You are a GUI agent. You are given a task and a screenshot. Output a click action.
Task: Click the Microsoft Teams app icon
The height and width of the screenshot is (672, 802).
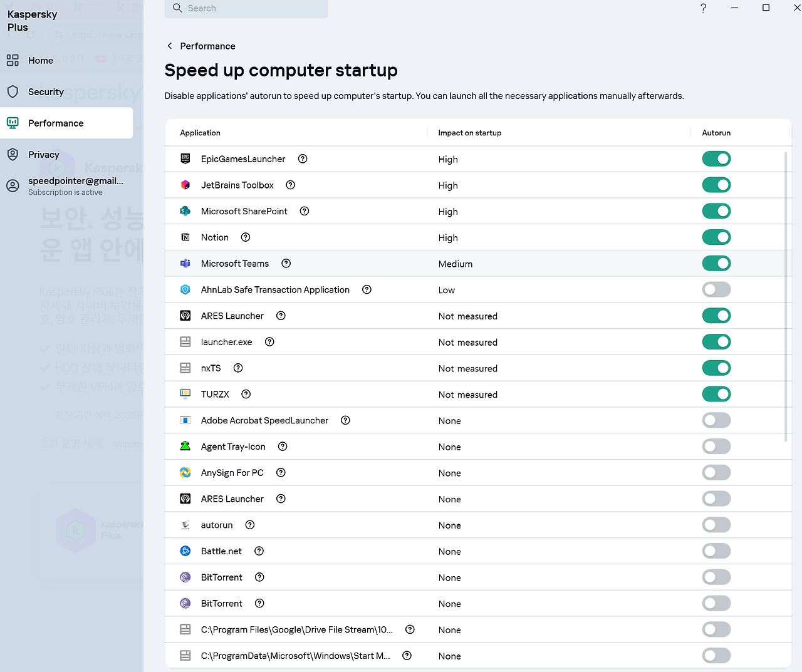click(185, 264)
